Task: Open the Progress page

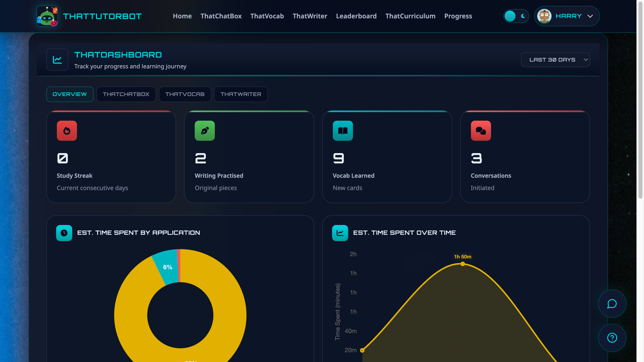Action: pyautogui.click(x=458, y=16)
